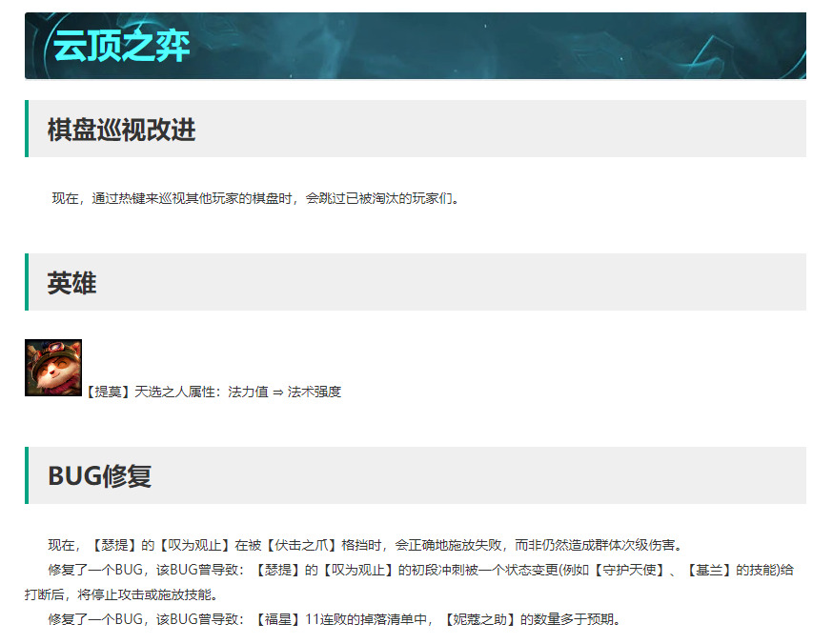Click 【叹为观止】 in the second bug fix line
This screenshot has width=833, height=644.
[x=357, y=571]
